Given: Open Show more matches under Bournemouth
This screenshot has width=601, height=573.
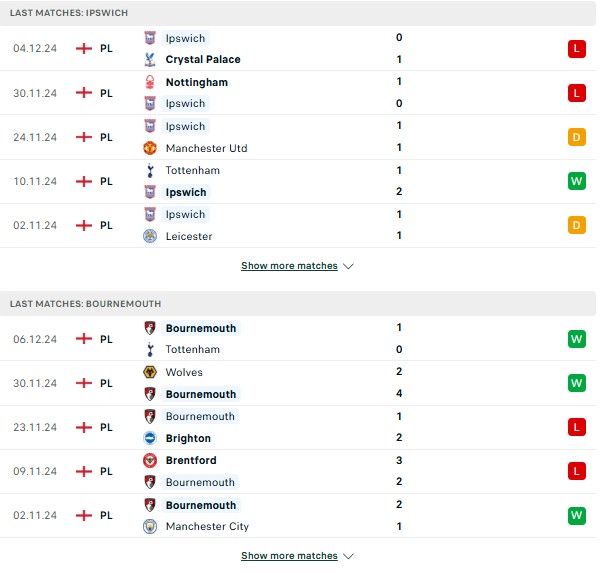Looking at the screenshot, I should (289, 556).
